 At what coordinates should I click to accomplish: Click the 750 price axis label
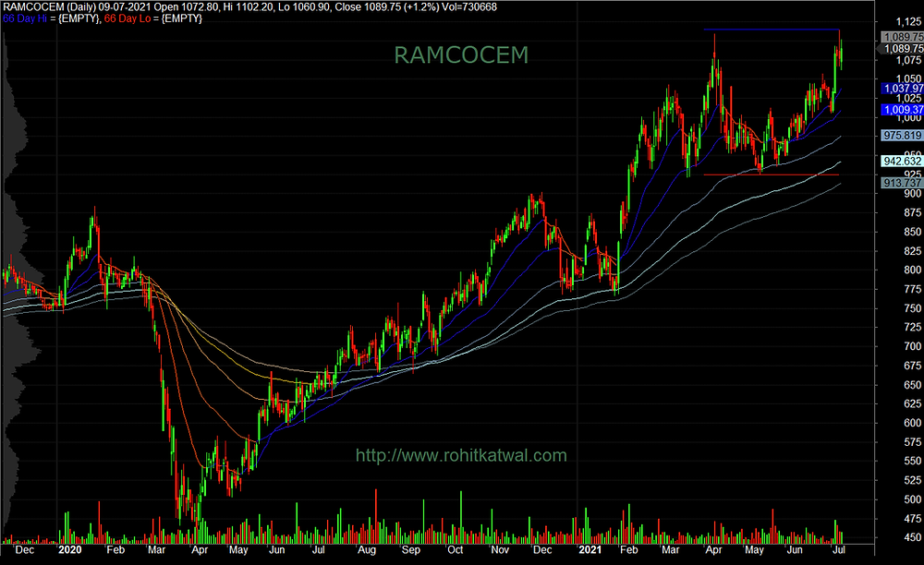click(x=912, y=308)
